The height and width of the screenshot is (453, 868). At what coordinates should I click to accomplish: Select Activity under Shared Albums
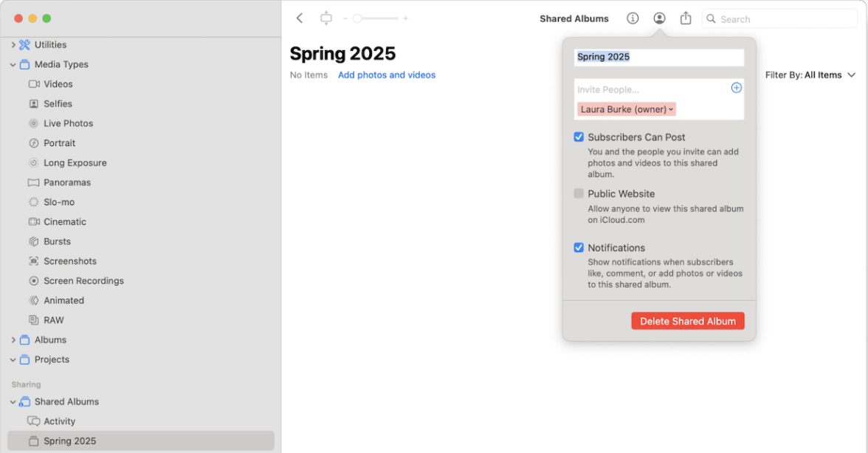point(59,421)
